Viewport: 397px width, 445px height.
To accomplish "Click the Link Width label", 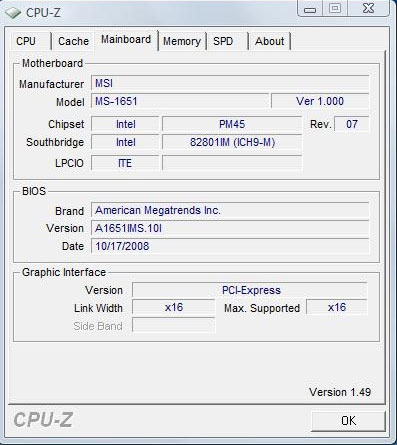I will (x=98, y=308).
